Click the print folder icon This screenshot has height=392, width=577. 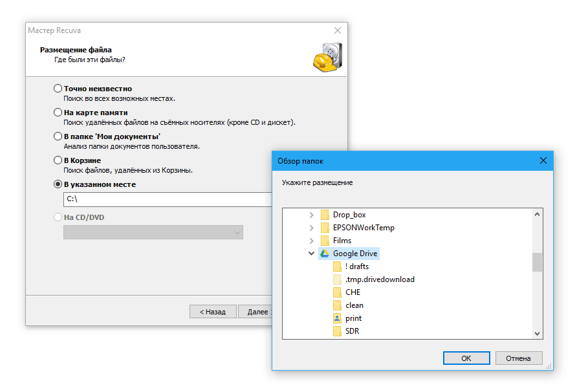337,318
